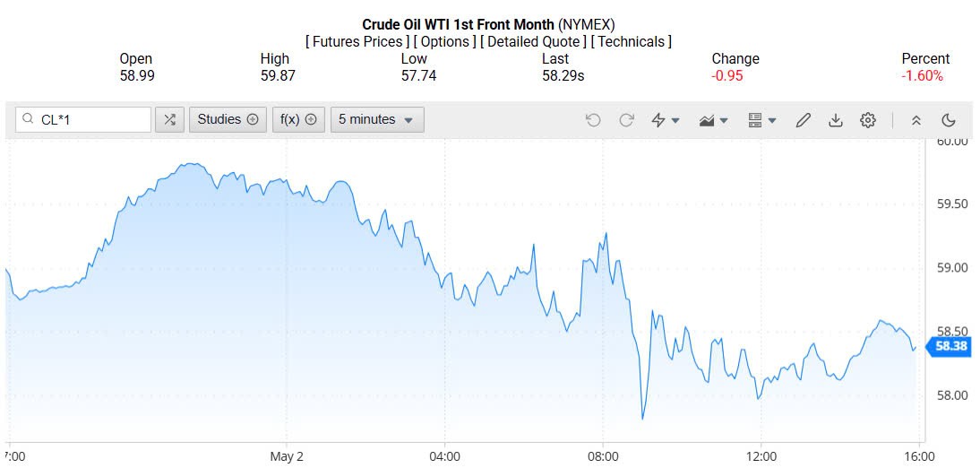Open the Futures Prices link
Image resolution: width=980 pixels, height=468 pixels.
tap(356, 41)
